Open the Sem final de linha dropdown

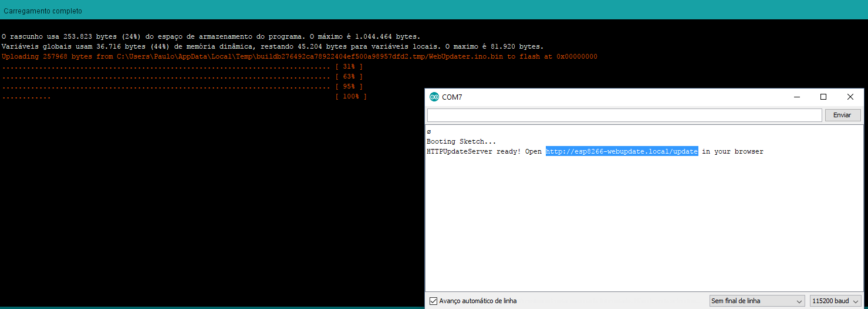[x=756, y=301]
